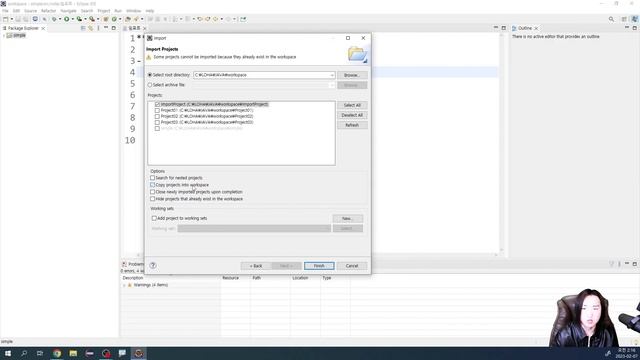Select the Java perspective icon
This screenshot has width=640, height=360.
coord(634,19)
